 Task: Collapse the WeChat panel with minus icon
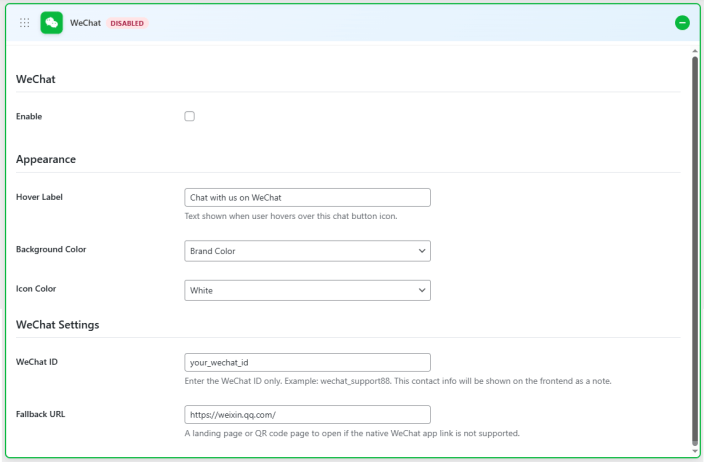(x=682, y=22)
